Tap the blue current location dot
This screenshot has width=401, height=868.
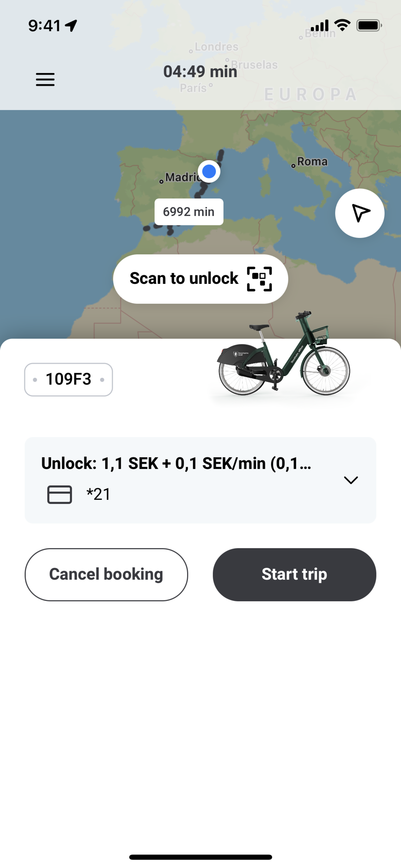209,171
